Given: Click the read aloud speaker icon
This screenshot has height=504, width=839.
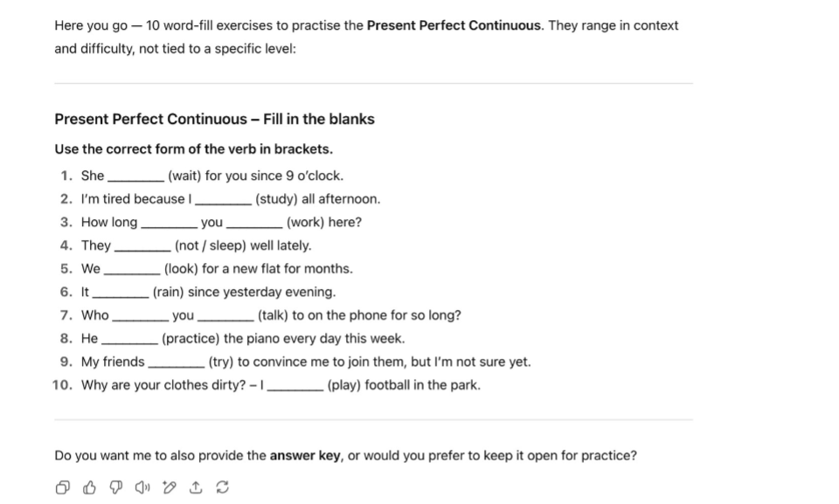Looking at the screenshot, I should click(x=142, y=487).
